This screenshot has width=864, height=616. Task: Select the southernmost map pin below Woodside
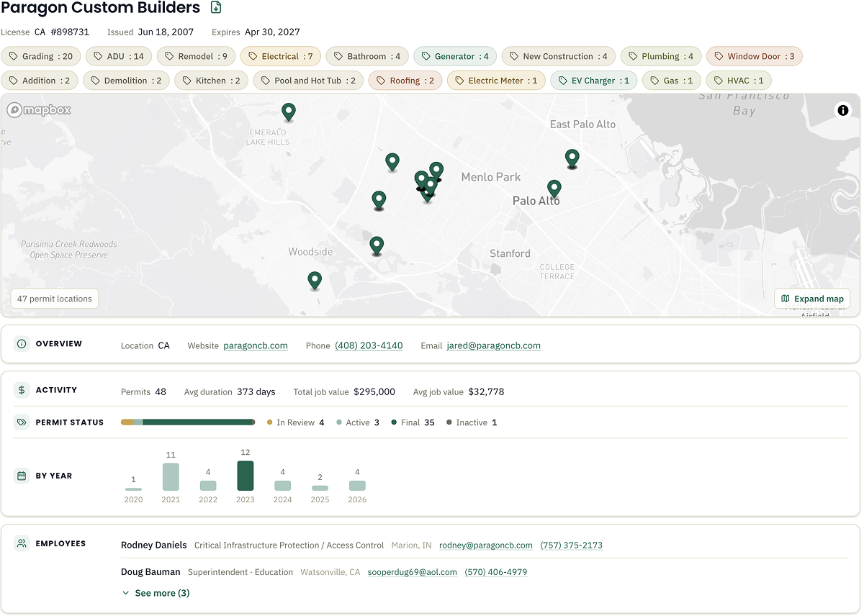coord(315,281)
